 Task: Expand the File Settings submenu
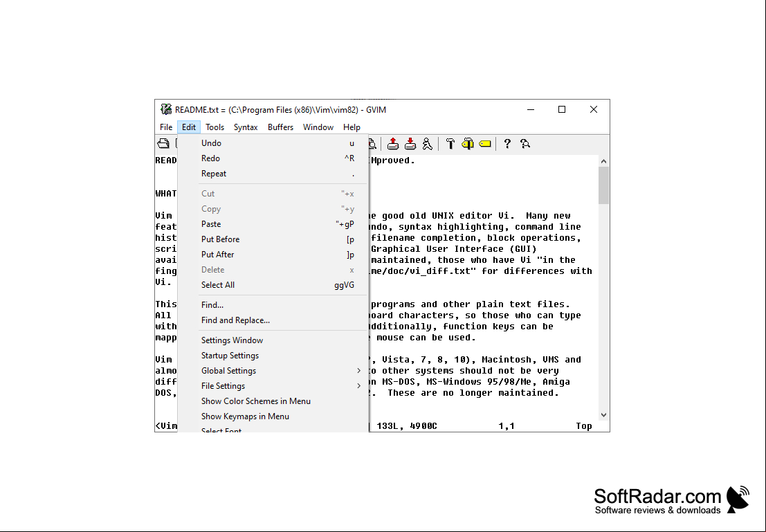click(x=273, y=386)
